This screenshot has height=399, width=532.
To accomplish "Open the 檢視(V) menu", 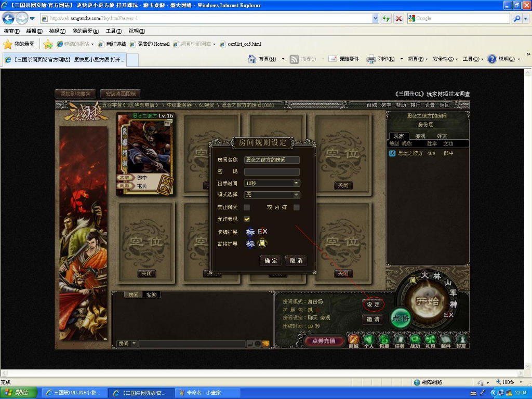I will [57, 31].
